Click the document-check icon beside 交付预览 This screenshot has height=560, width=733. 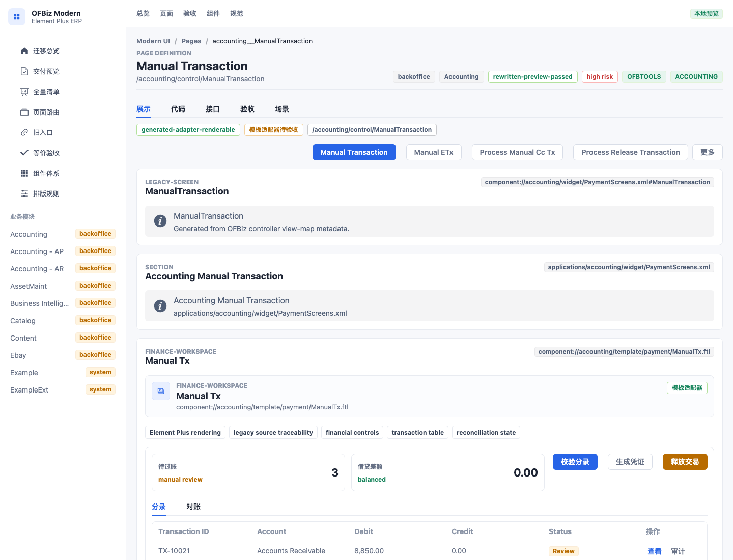24,71
